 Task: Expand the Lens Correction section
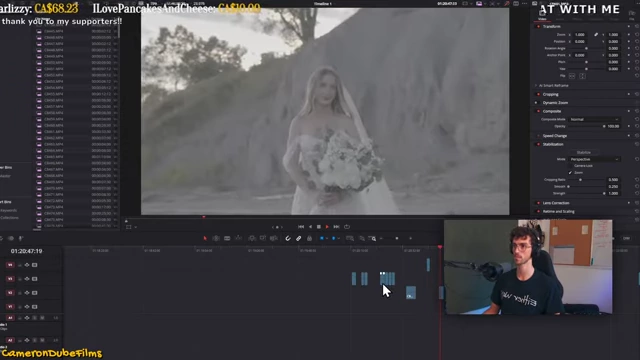[x=556, y=203]
